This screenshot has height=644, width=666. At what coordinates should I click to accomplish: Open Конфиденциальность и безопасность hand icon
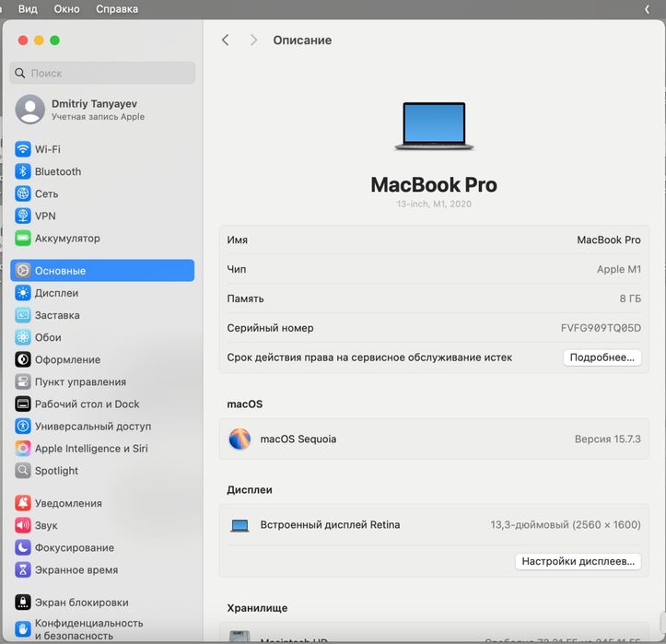(22, 629)
